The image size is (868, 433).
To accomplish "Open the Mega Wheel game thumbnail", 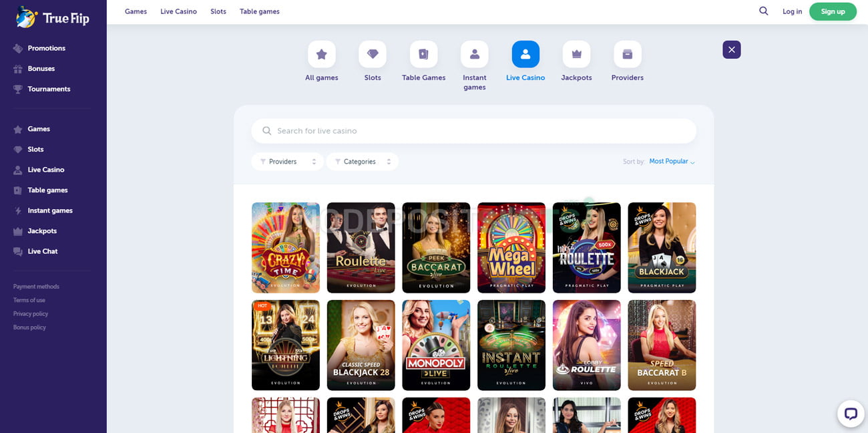I will [x=511, y=248].
